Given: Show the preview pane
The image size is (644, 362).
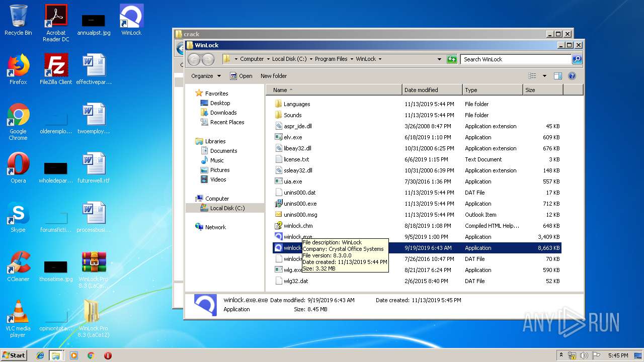Looking at the screenshot, I should coord(557,76).
